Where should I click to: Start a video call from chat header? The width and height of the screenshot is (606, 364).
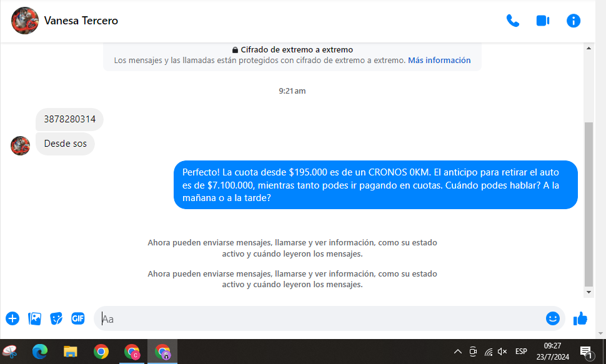(x=542, y=21)
